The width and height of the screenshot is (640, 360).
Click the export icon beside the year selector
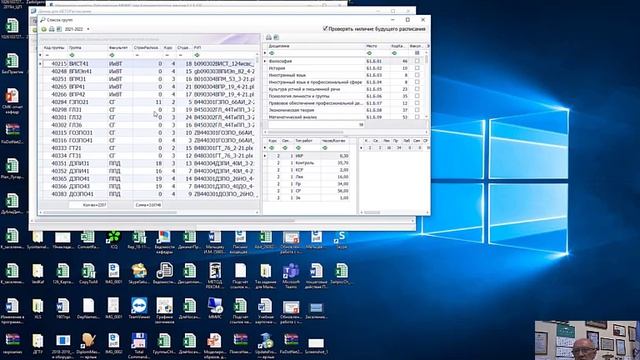click(x=59, y=29)
